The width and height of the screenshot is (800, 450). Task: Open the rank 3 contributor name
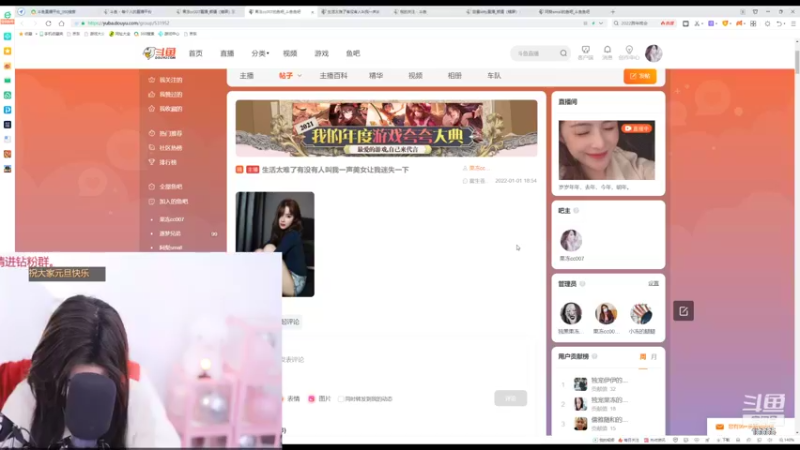(x=609, y=419)
